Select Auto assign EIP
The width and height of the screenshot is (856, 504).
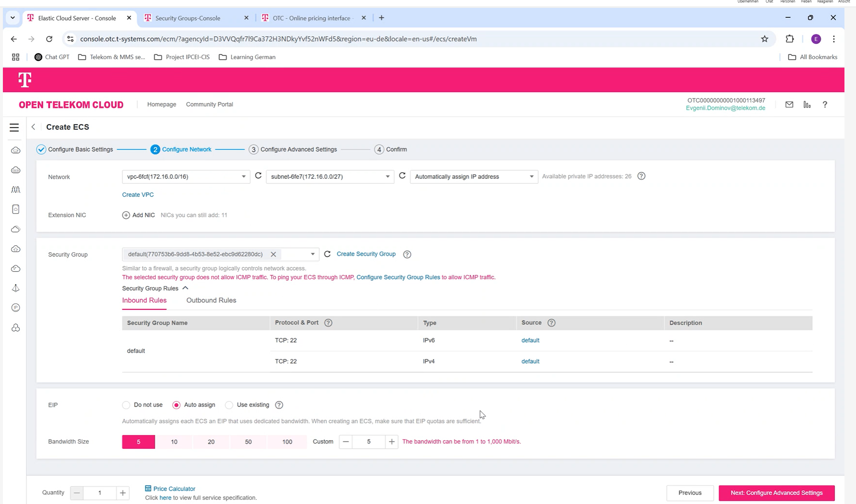click(176, 405)
